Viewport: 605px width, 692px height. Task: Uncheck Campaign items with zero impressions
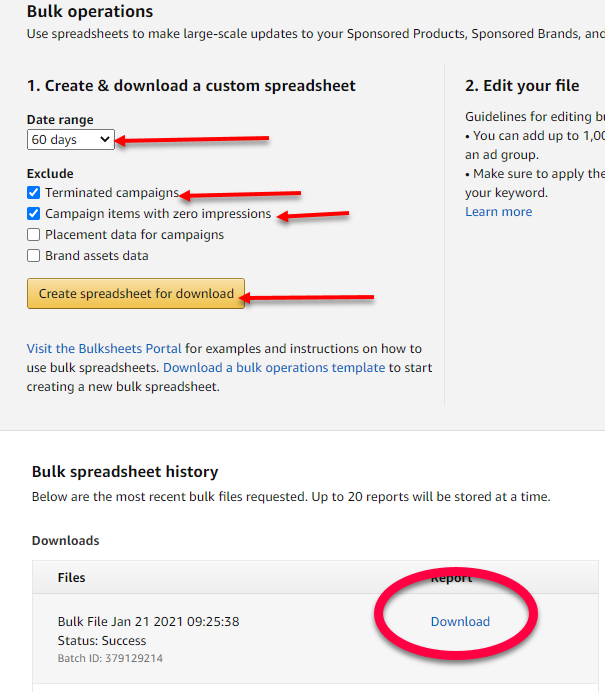click(x=34, y=214)
